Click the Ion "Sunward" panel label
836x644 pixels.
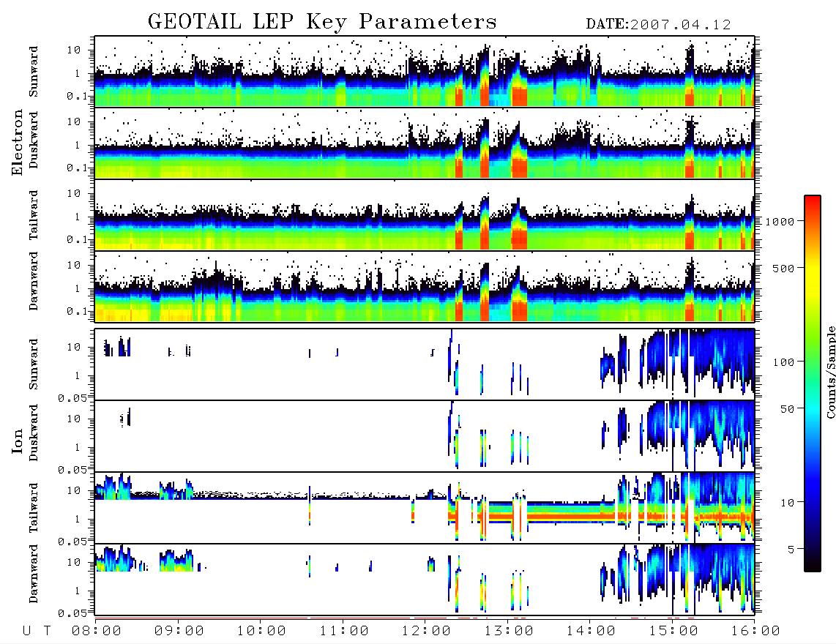tap(34, 364)
